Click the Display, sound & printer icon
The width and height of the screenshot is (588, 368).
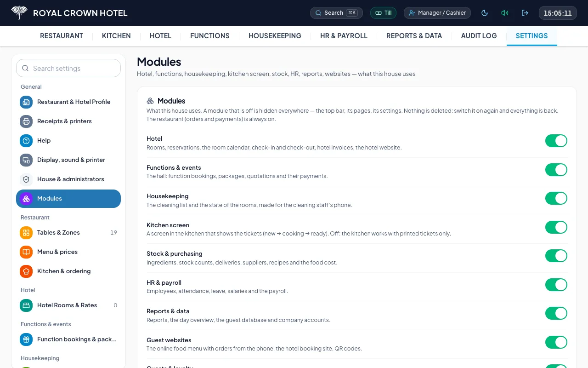click(26, 160)
